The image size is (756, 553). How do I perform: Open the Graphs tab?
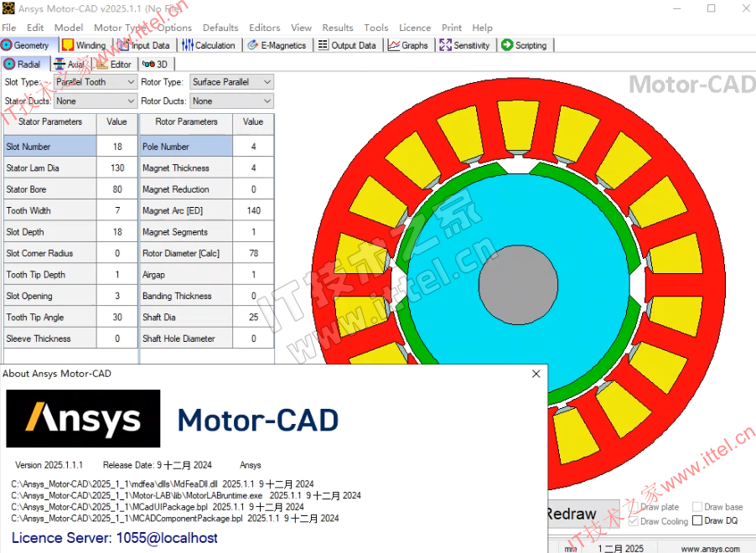(x=408, y=45)
